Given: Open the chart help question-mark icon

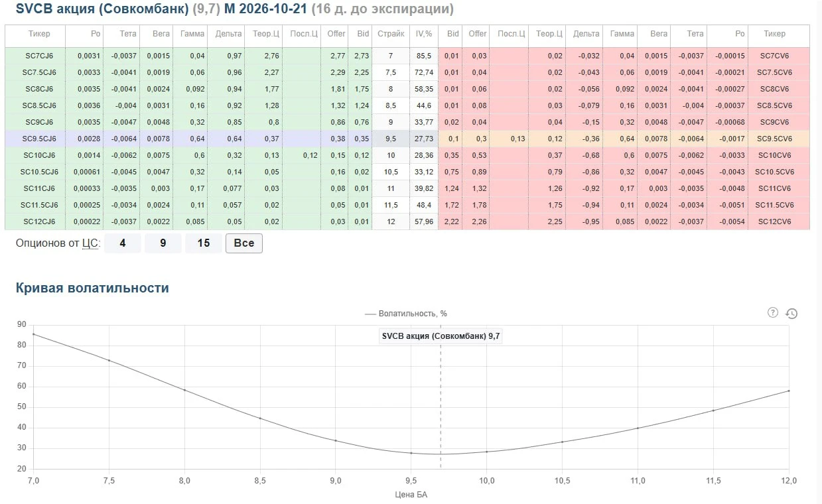Looking at the screenshot, I should [x=772, y=312].
